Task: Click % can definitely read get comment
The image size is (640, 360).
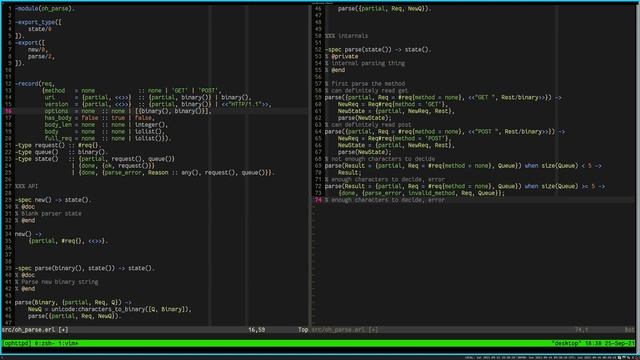Action: (366, 91)
